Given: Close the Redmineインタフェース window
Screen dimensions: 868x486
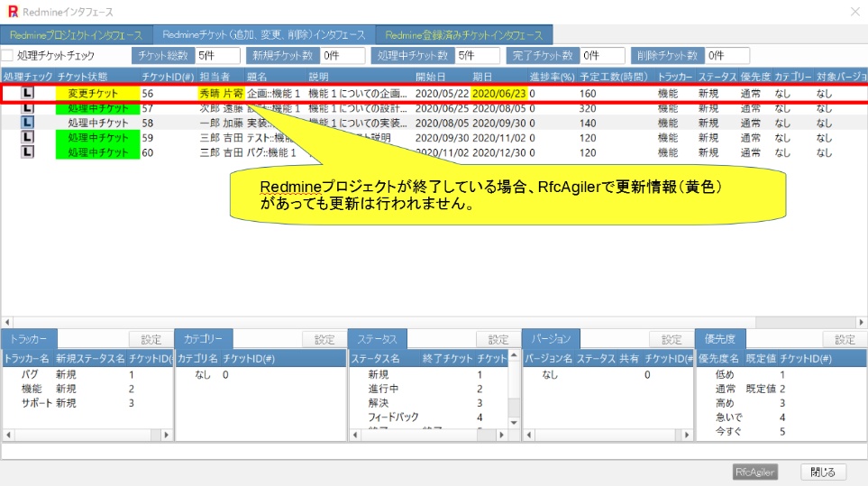Looking at the screenshot, I should tap(854, 12).
